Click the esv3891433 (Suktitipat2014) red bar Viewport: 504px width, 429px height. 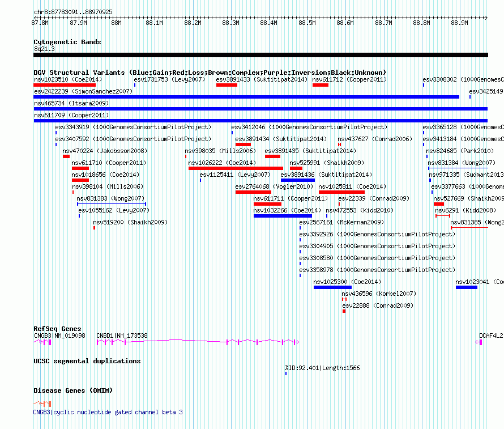click(x=227, y=85)
